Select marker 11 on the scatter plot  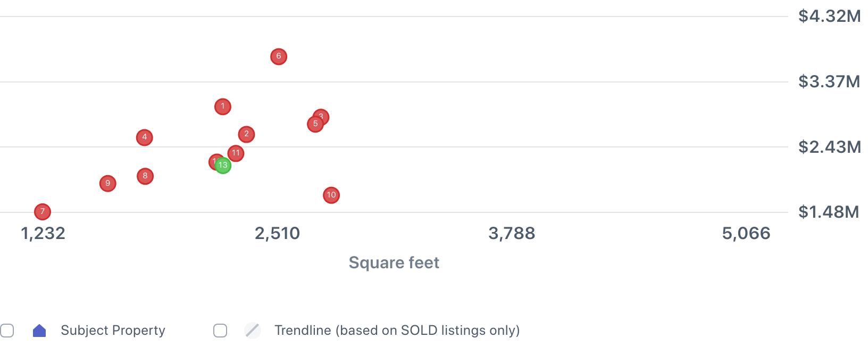point(236,153)
